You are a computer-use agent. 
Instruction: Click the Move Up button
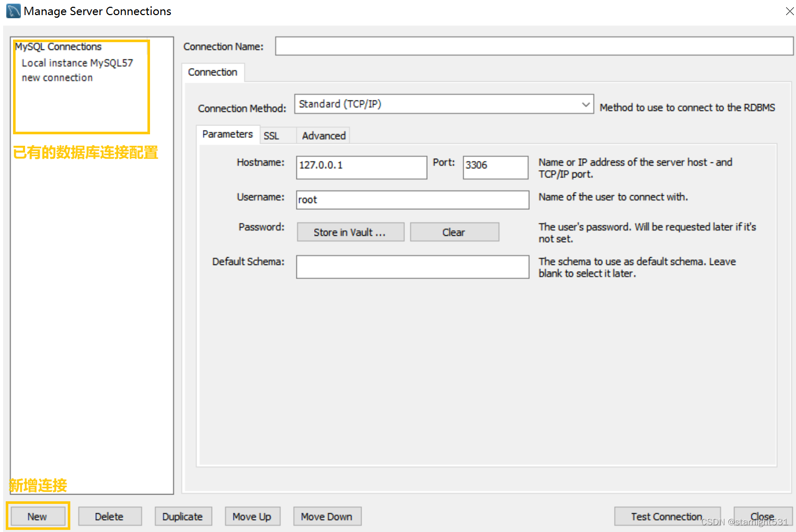pyautogui.click(x=252, y=516)
